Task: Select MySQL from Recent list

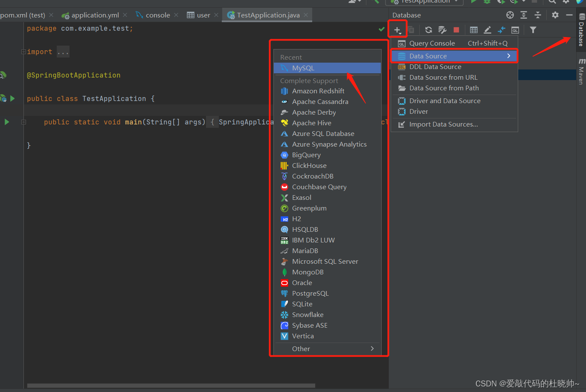Action: point(327,68)
